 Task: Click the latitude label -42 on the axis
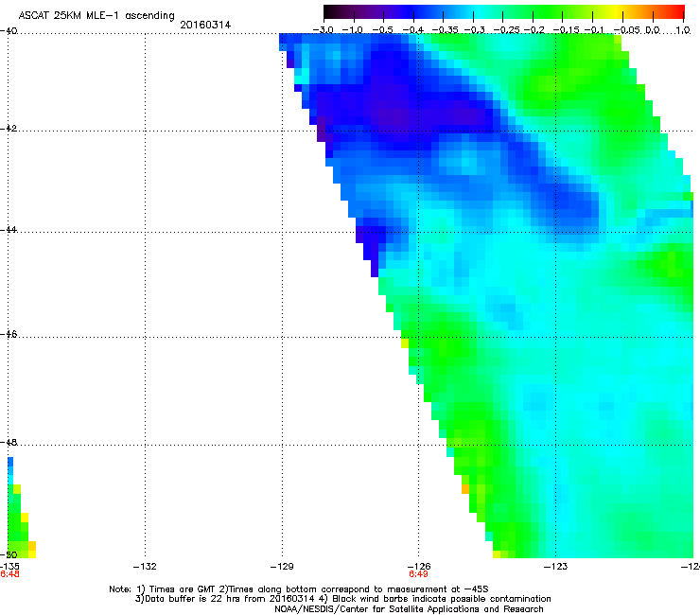[9, 129]
